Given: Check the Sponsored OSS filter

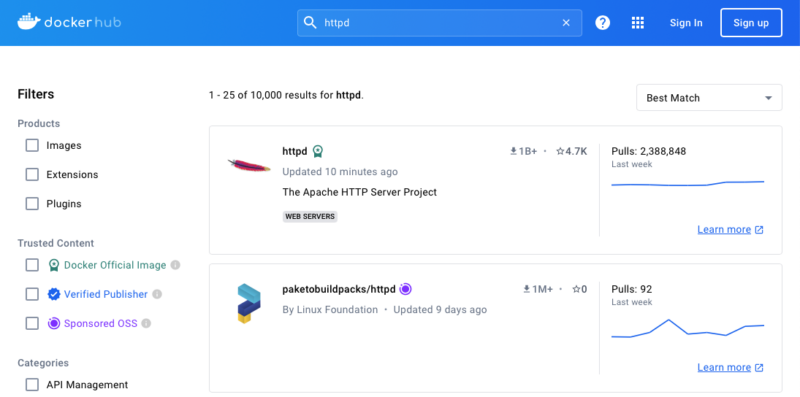Looking at the screenshot, I should click(x=32, y=323).
